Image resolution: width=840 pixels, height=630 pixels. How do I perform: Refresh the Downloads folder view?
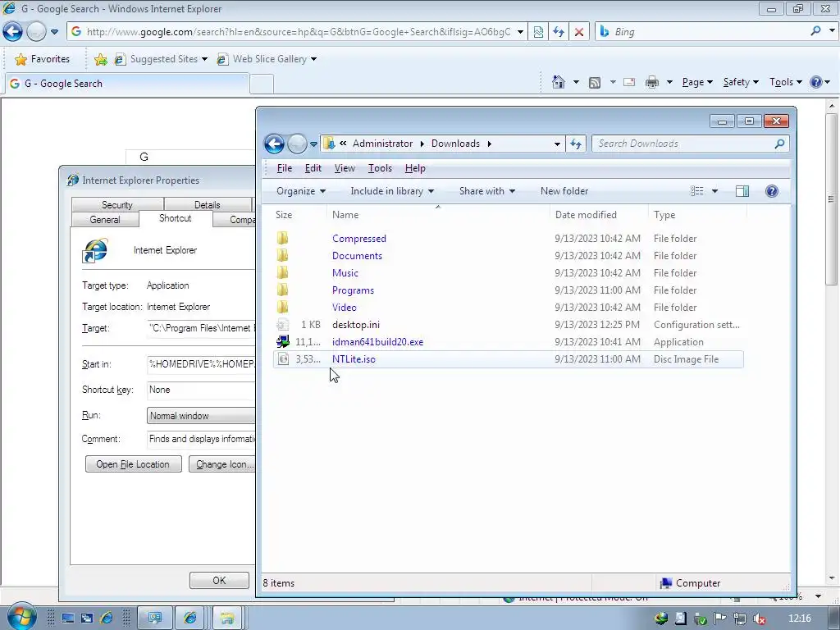coord(576,144)
